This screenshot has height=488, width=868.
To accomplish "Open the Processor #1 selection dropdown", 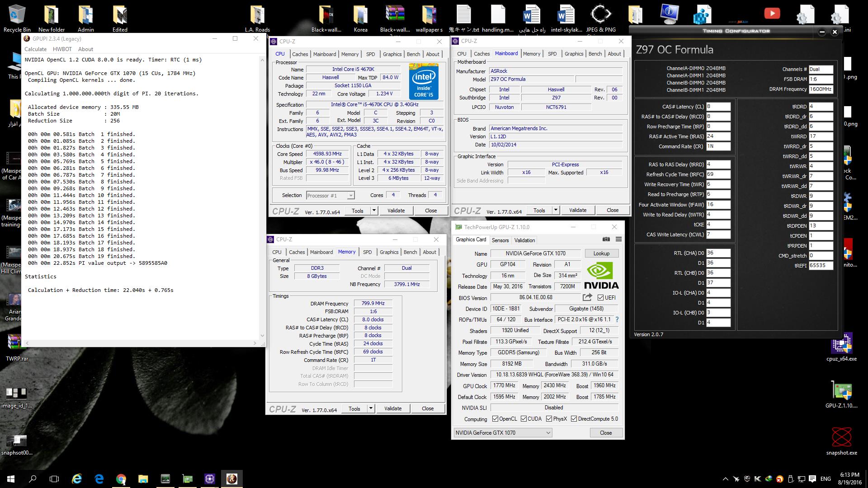I will (x=330, y=195).
